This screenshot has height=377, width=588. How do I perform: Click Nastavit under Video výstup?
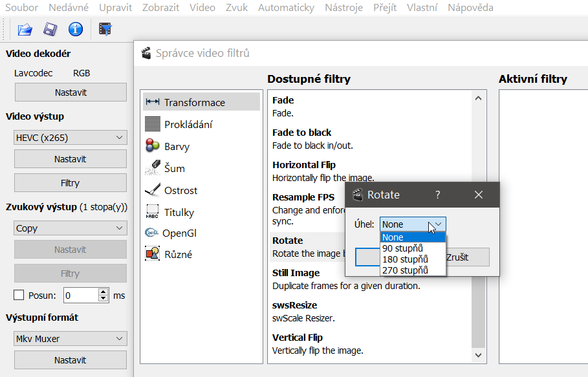tap(71, 159)
